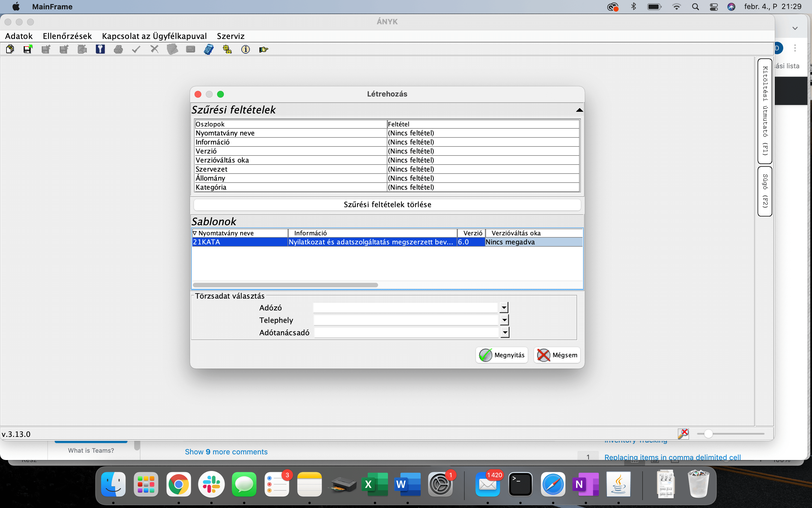Open Microsoft Excel from the Dock
This screenshot has height=508, width=812.
point(375,484)
